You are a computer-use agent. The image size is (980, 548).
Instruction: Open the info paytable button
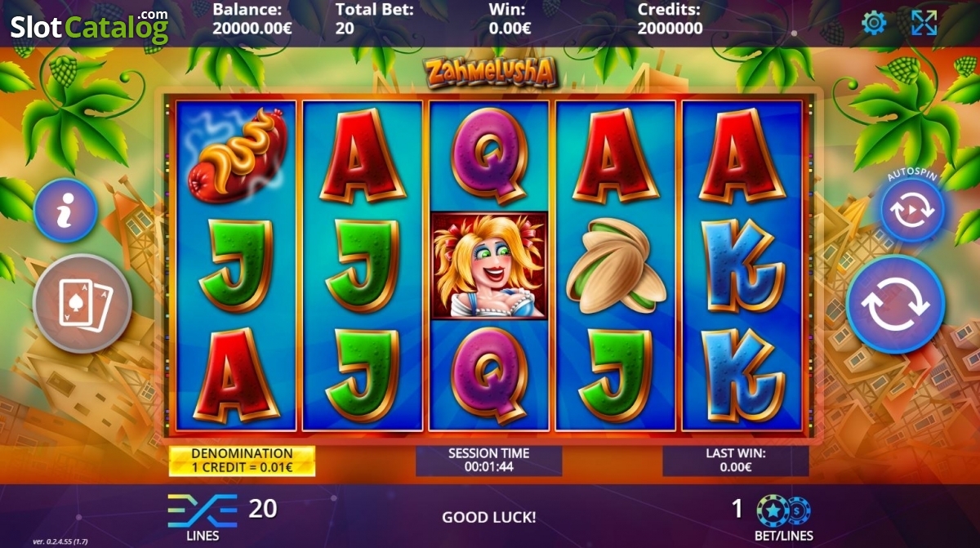pyautogui.click(x=65, y=211)
